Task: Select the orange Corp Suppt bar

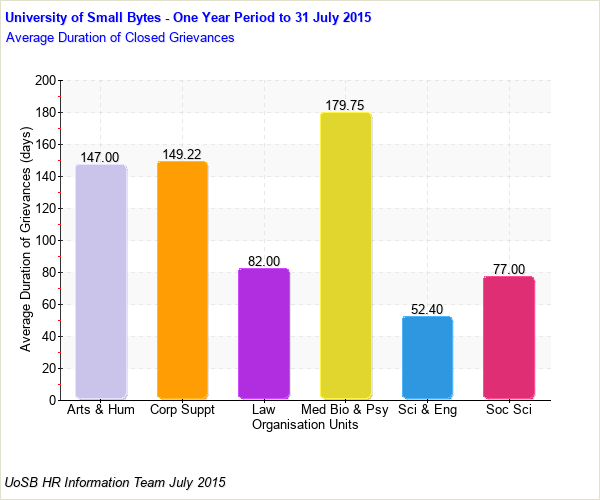Action: [182, 280]
